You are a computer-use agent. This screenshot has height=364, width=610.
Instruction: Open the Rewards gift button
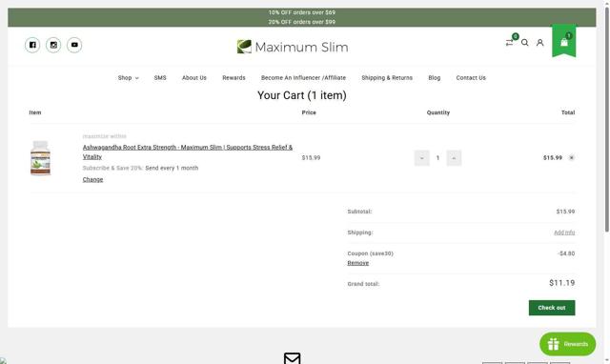(x=568, y=344)
